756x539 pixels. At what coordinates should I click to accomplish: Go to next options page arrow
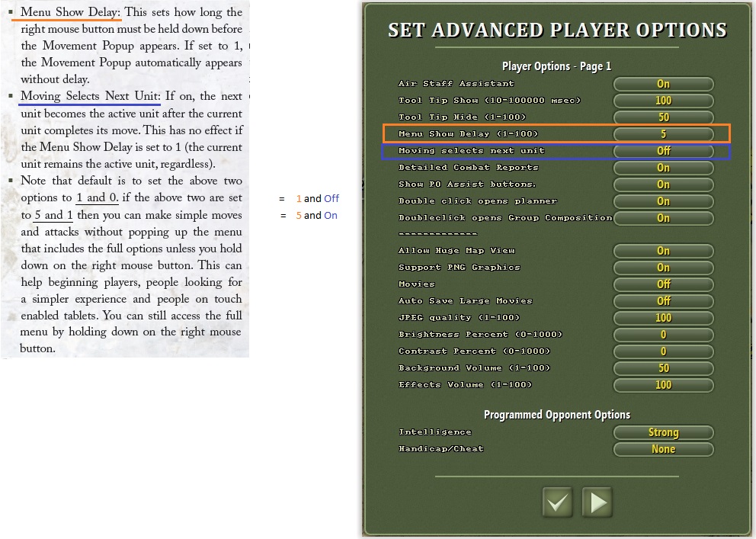597,502
